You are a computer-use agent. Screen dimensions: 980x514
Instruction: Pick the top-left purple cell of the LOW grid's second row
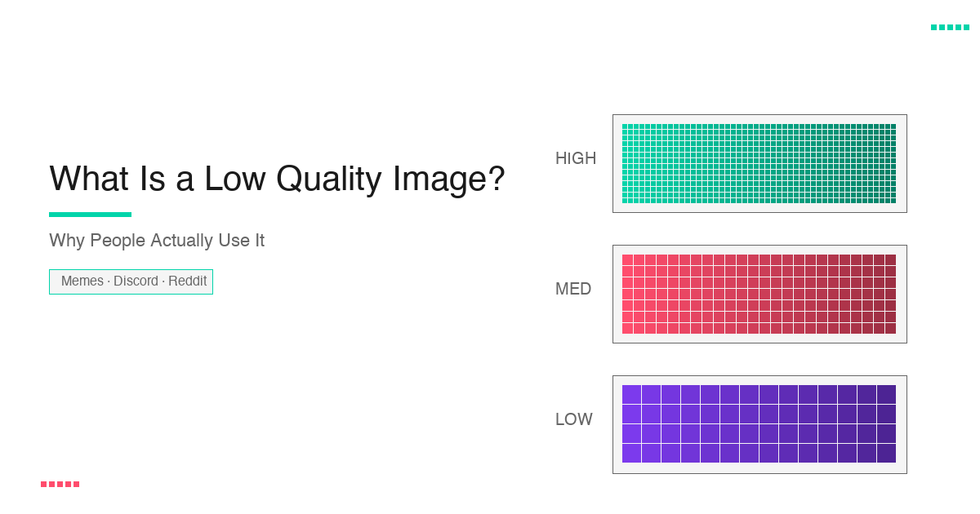point(631,414)
